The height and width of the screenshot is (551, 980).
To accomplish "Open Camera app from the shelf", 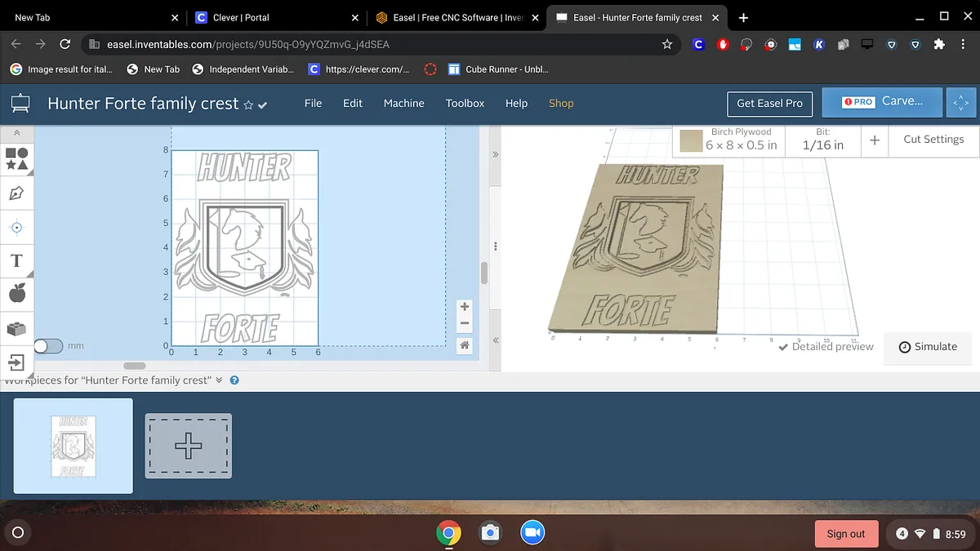I will coord(490,533).
